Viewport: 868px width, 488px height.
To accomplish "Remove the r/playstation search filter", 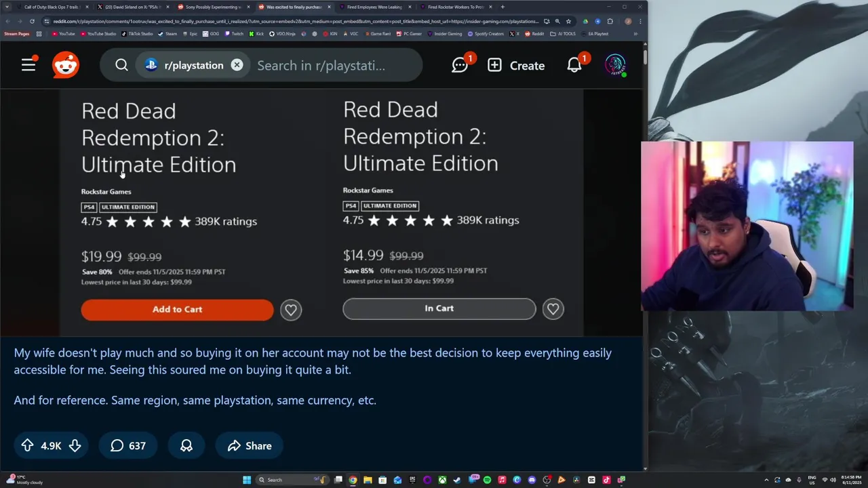I will (237, 65).
